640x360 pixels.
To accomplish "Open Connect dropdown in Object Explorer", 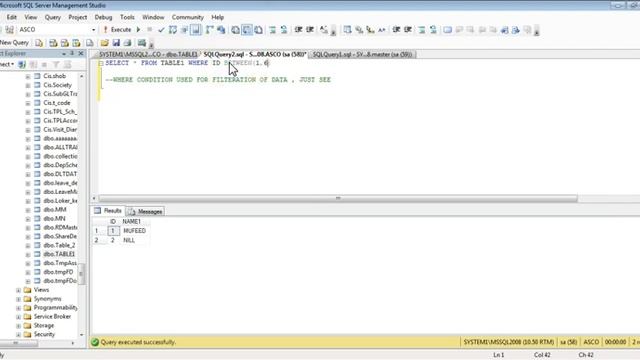I will tap(7, 64).
